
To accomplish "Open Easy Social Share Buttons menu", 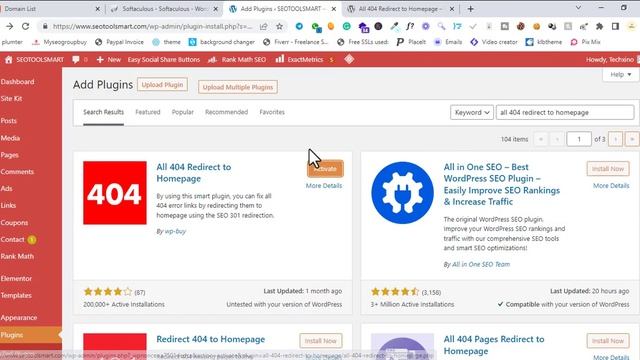I will (x=164, y=60).
